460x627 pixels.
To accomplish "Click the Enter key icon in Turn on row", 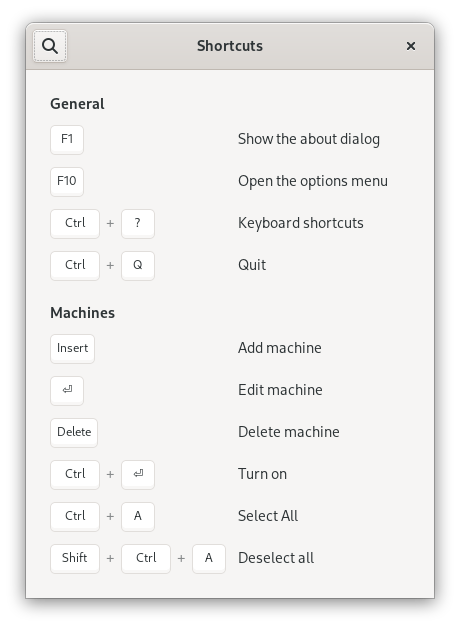I will pos(138,474).
